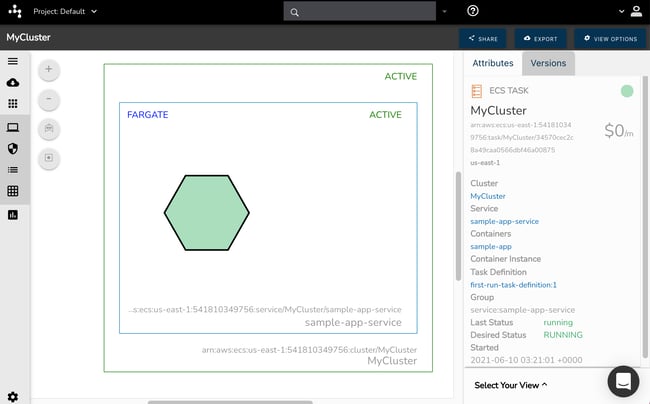Click the help question mark icon
Image resolution: width=650 pixels, height=404 pixels.
tap(473, 11)
